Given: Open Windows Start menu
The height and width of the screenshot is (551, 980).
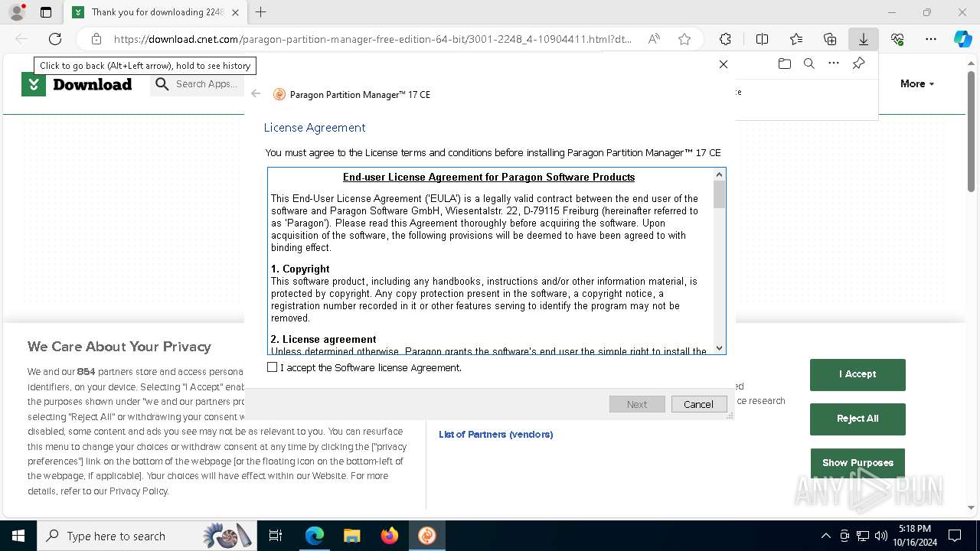Looking at the screenshot, I should point(18,536).
